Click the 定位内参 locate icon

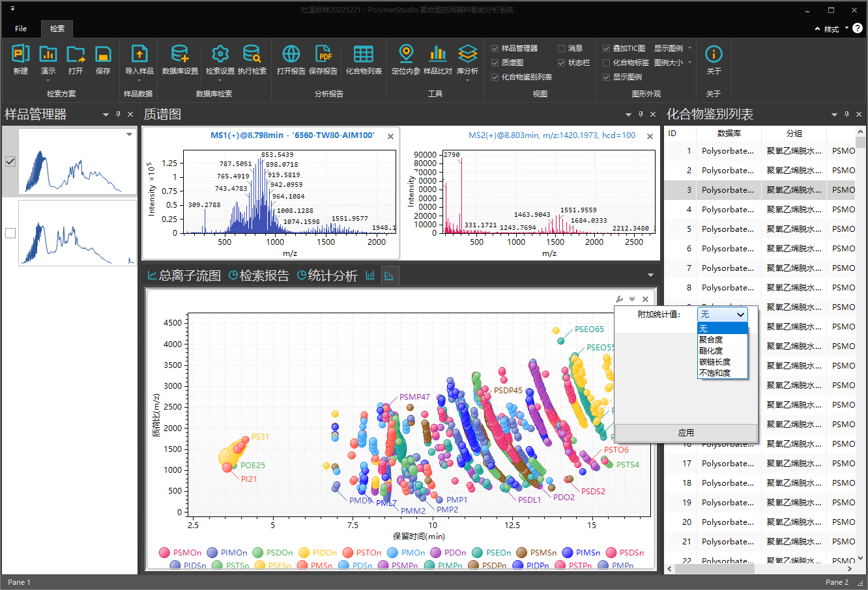click(406, 53)
